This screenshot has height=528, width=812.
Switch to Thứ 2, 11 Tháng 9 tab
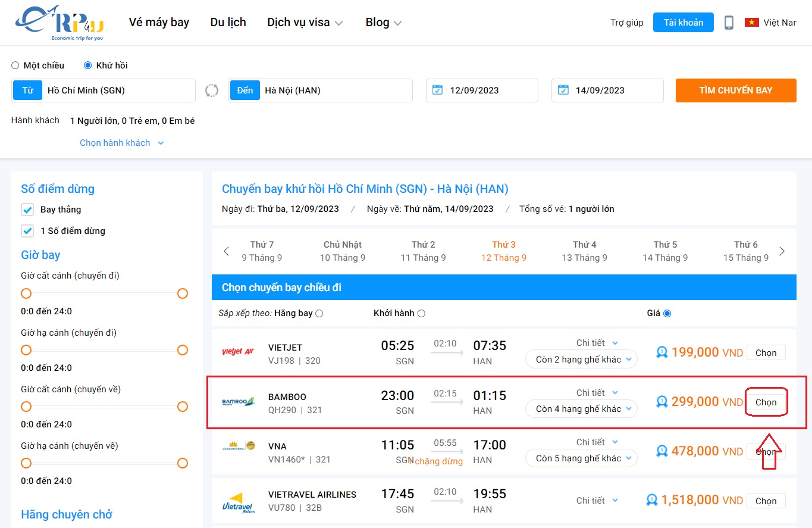[423, 251]
